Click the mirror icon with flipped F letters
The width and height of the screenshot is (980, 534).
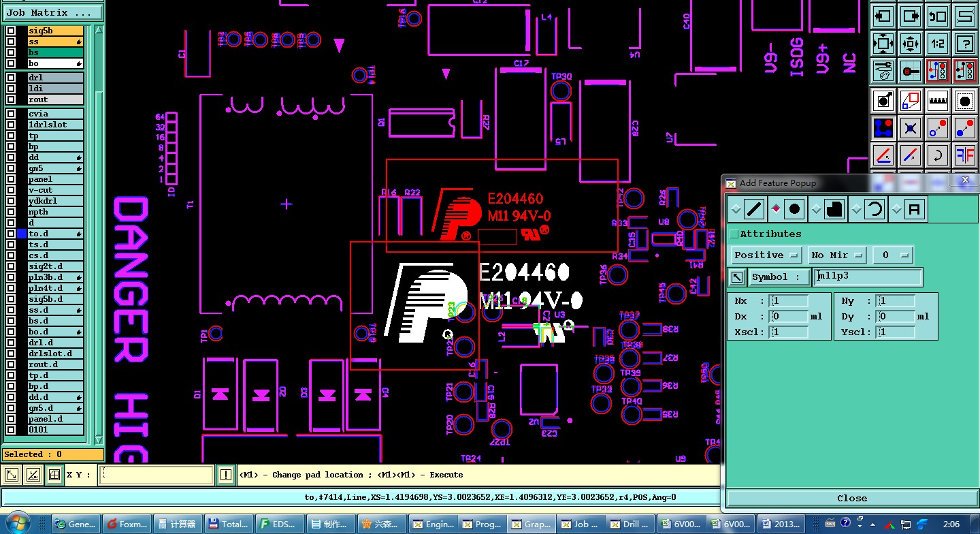pyautogui.click(x=965, y=155)
